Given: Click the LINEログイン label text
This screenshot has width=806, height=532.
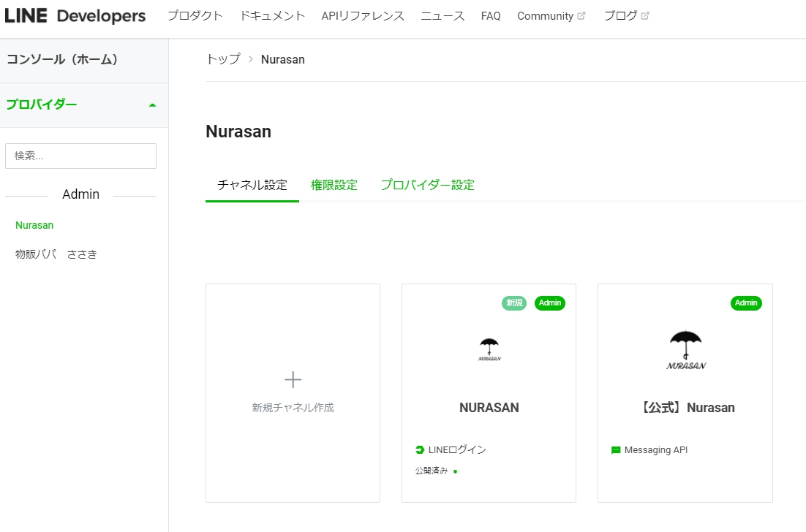Looking at the screenshot, I should 457,450.
